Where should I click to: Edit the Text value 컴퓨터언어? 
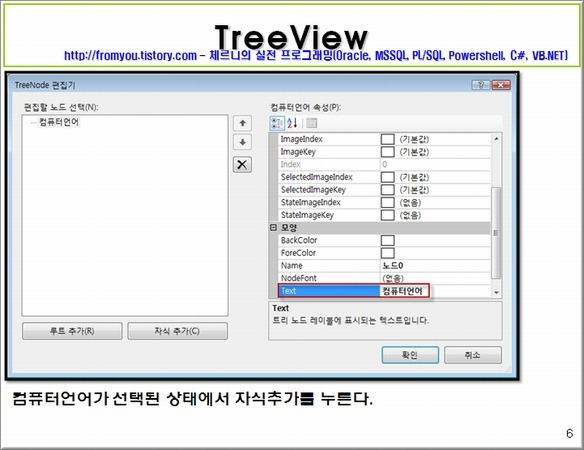click(403, 291)
